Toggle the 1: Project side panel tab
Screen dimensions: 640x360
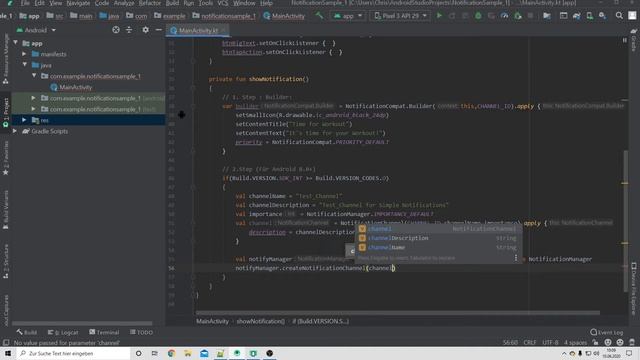click(6, 112)
